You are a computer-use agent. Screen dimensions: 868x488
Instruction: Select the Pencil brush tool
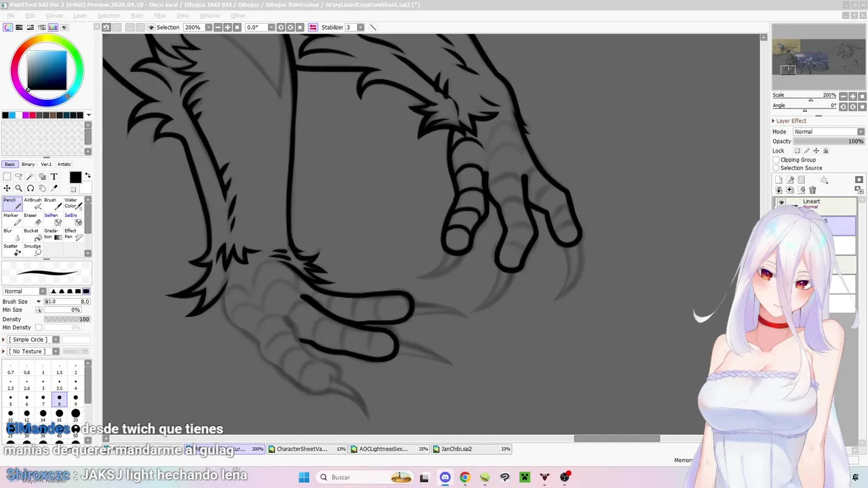(14, 203)
